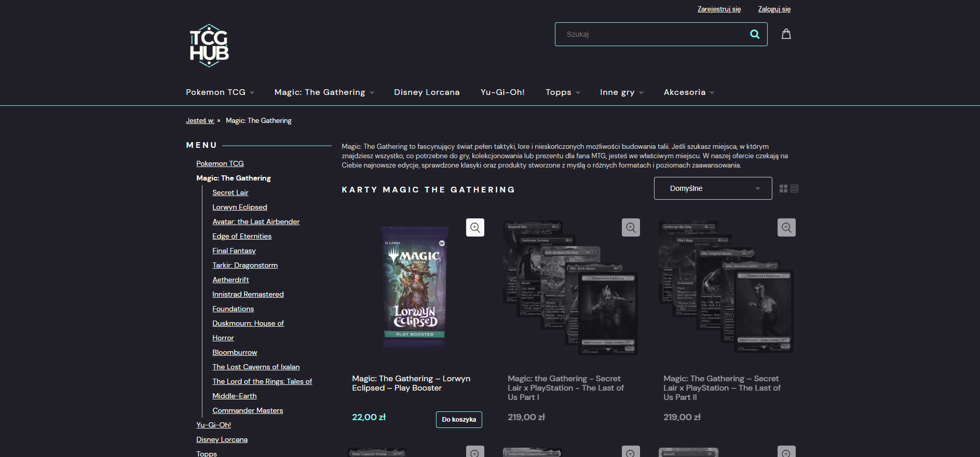Click the Zarejestruj się register link
The image size is (980, 457).
[x=719, y=9]
